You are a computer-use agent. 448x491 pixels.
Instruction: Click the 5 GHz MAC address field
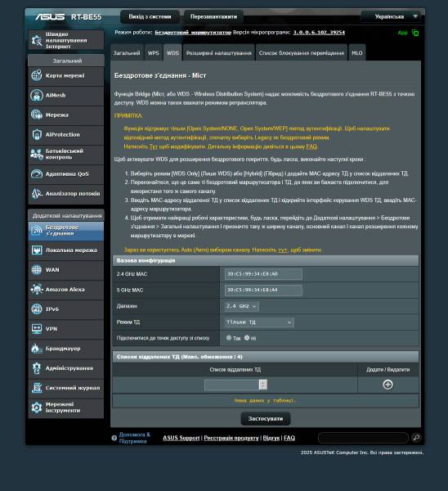[x=263, y=290]
